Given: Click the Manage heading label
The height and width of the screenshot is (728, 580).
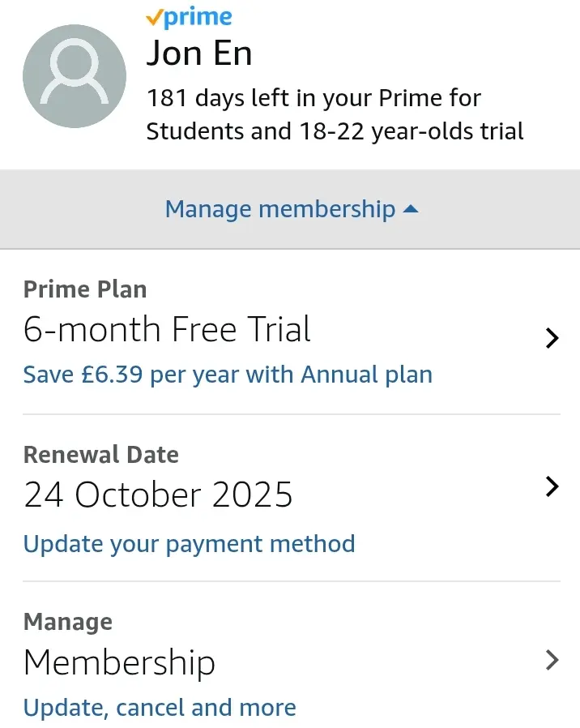Looking at the screenshot, I should [68, 622].
